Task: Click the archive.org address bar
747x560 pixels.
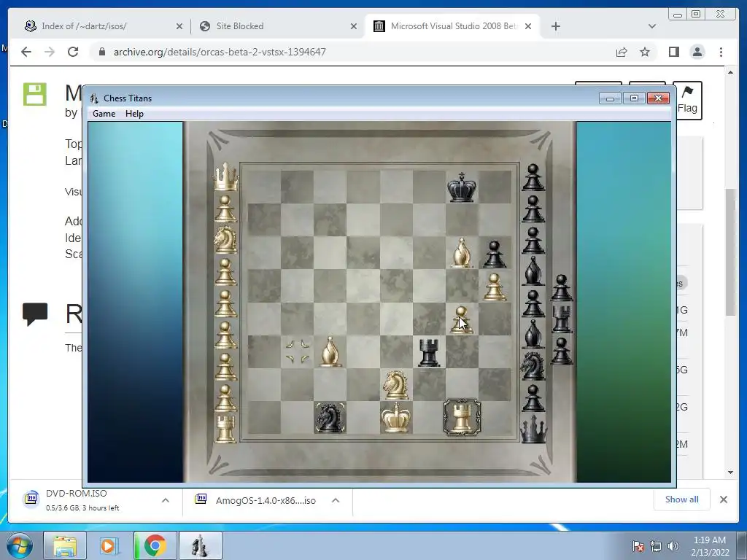Action: click(x=352, y=52)
